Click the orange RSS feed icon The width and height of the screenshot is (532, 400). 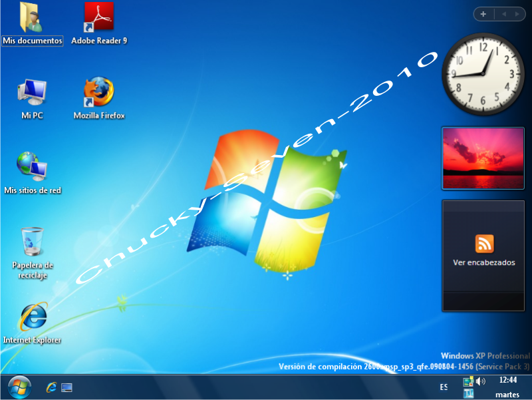(x=485, y=244)
